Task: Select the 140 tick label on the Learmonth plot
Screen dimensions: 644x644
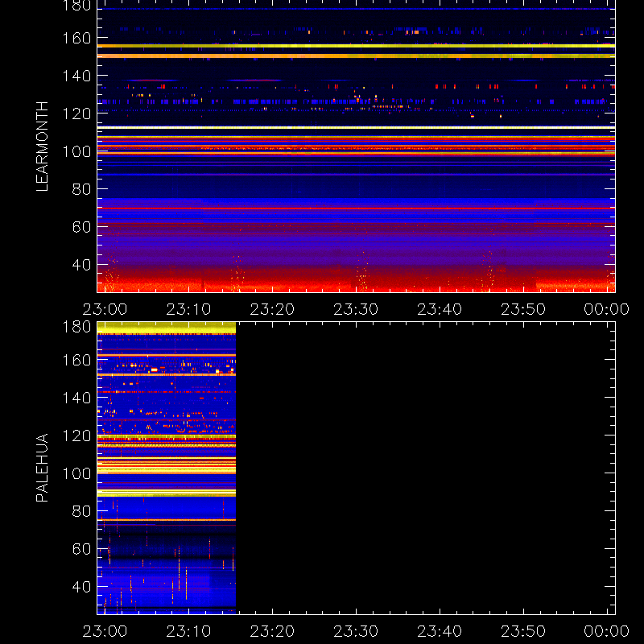Action: tap(76, 76)
